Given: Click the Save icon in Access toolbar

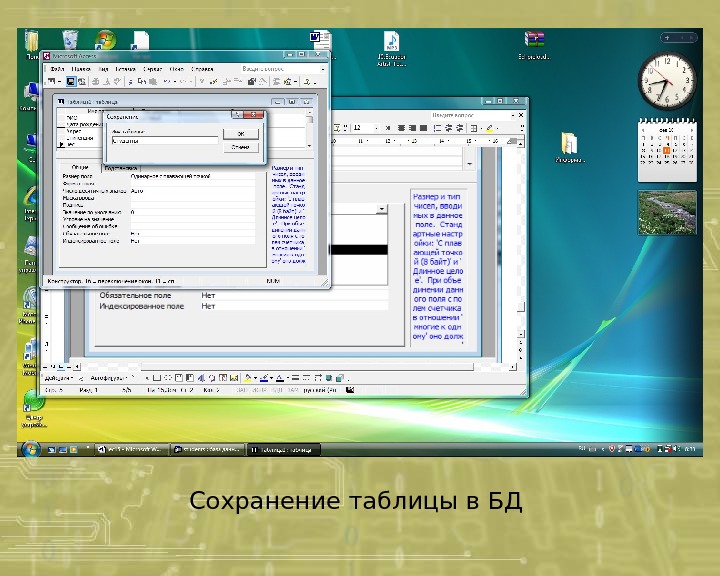Looking at the screenshot, I should (x=71, y=82).
